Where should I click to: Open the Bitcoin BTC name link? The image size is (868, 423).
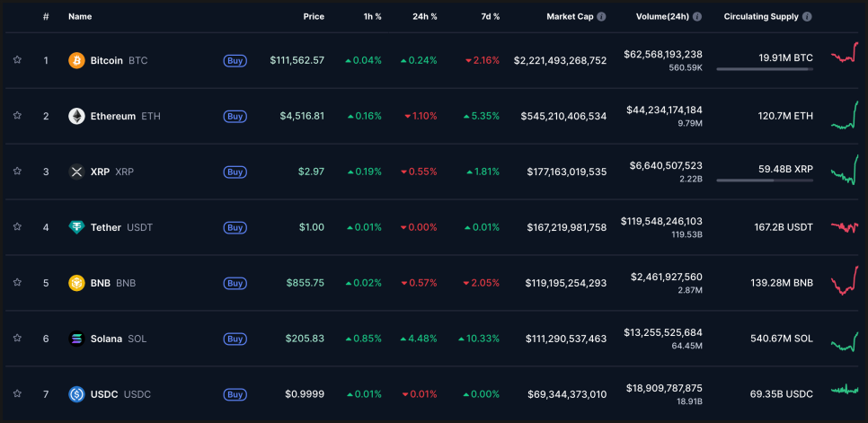[x=119, y=60]
